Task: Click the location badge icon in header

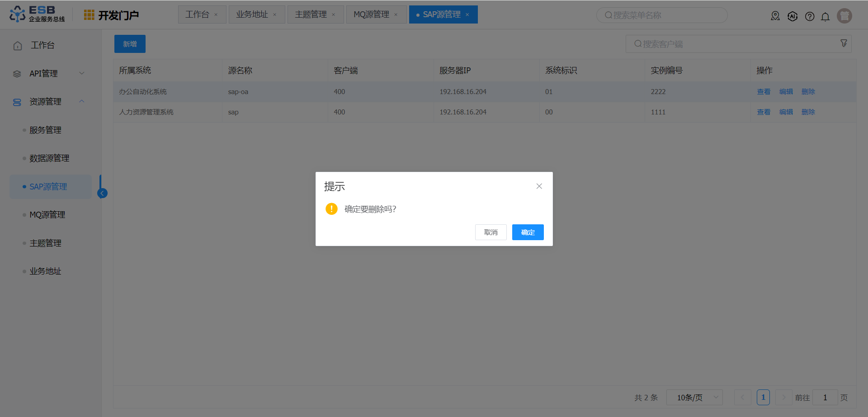Action: 775,16
